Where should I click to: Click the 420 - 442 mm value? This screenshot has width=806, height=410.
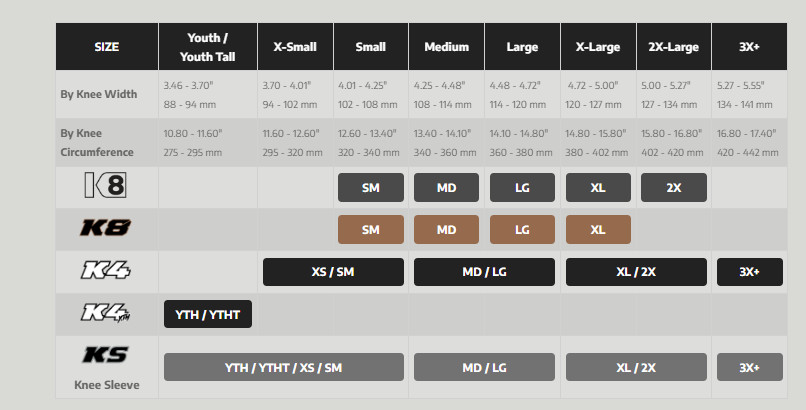pyautogui.click(x=748, y=153)
